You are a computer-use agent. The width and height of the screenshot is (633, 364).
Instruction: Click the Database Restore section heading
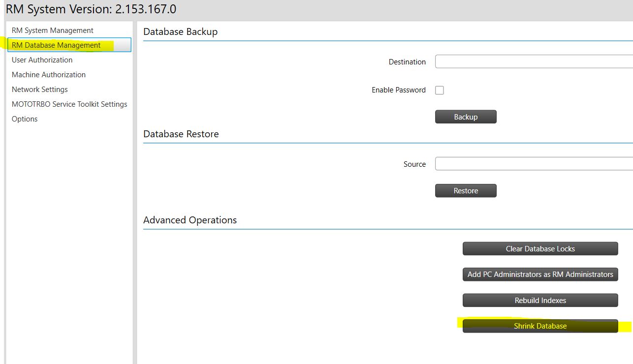[x=181, y=134]
